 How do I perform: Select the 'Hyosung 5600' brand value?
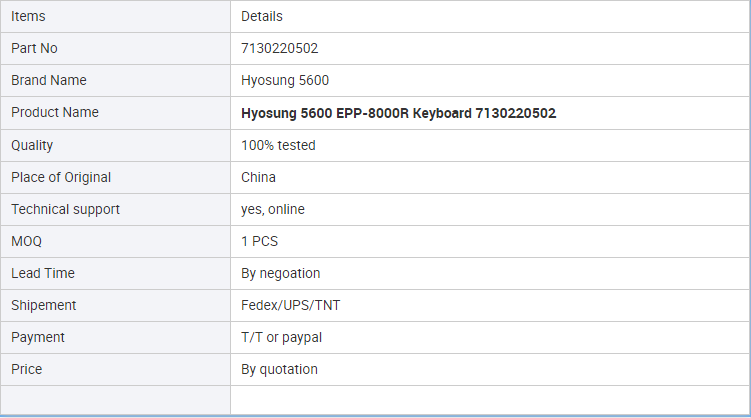pyautogui.click(x=285, y=80)
